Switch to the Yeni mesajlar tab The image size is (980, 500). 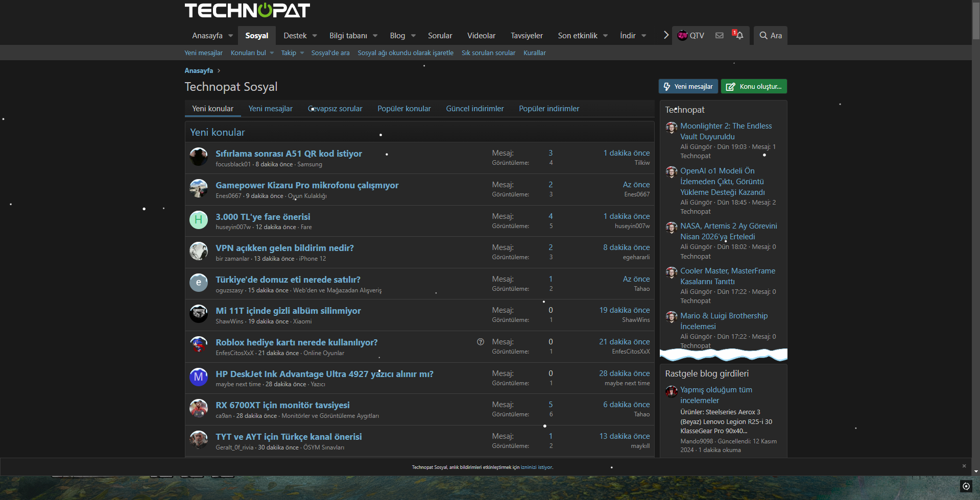(271, 109)
